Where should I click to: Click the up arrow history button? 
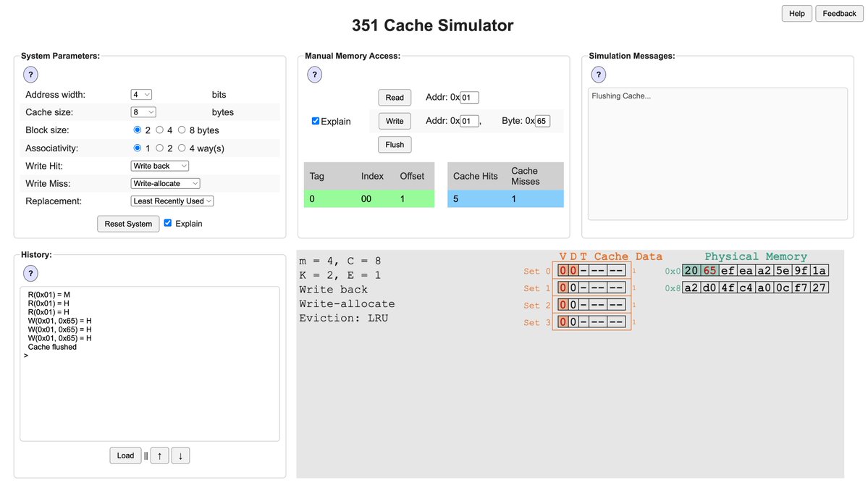pos(159,455)
